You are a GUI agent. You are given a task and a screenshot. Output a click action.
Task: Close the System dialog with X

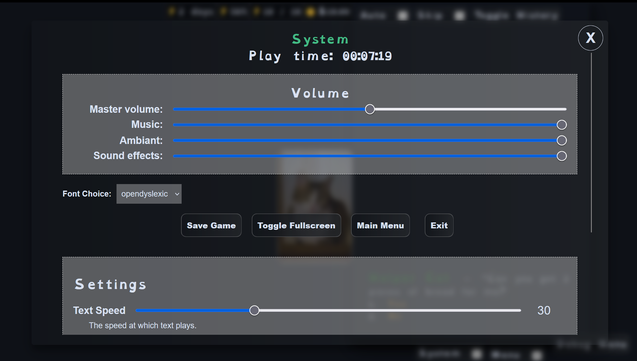point(590,38)
